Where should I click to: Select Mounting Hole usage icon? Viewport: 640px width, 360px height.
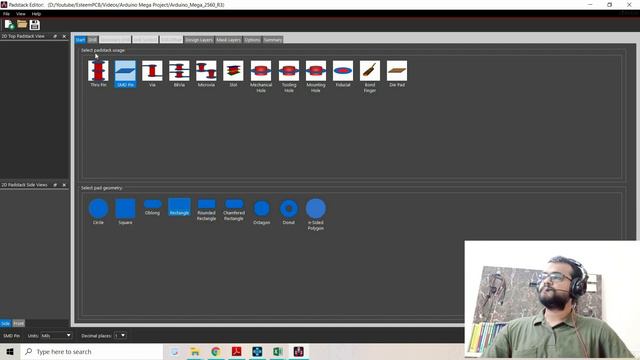pos(316,76)
